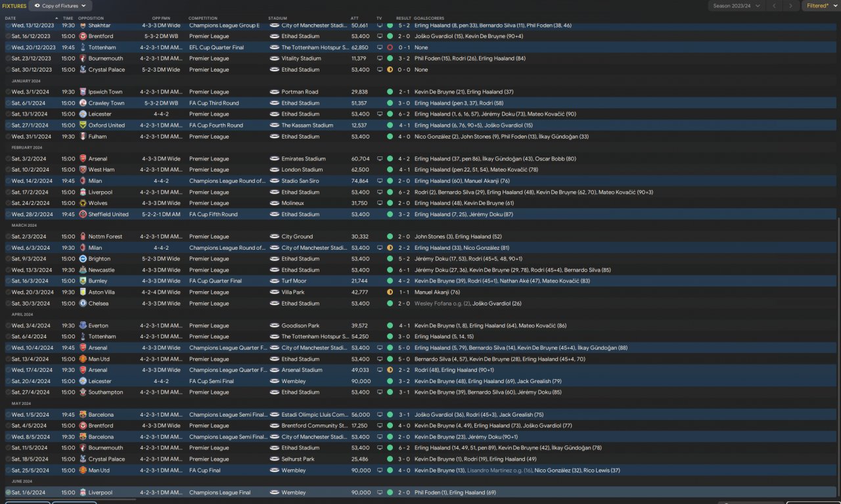Toggle the check mark for Wed, 10/4/2024

point(8,348)
